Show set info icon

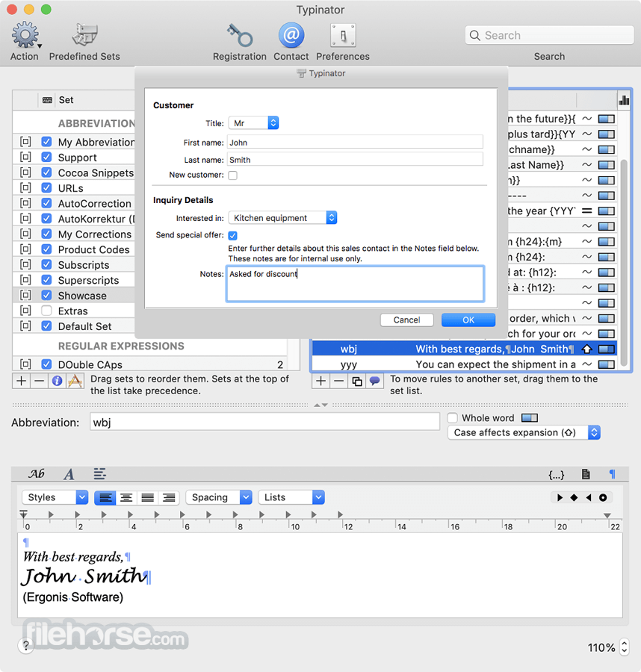57,381
